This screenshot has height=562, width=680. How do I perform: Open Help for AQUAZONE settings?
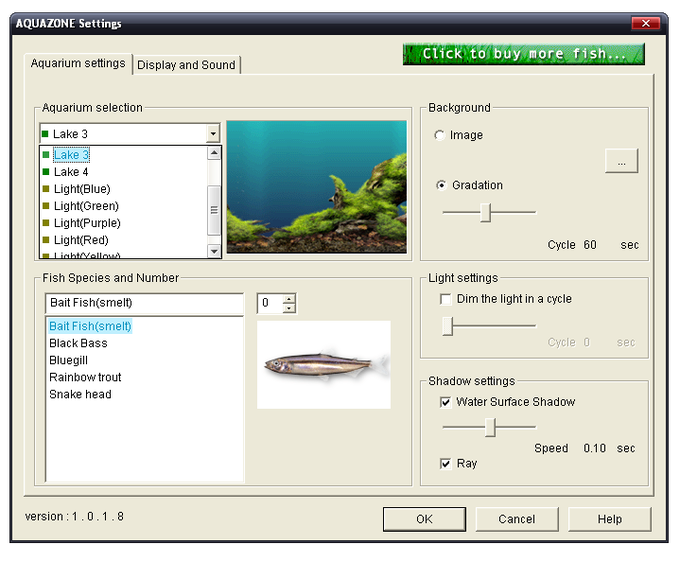[x=609, y=519]
